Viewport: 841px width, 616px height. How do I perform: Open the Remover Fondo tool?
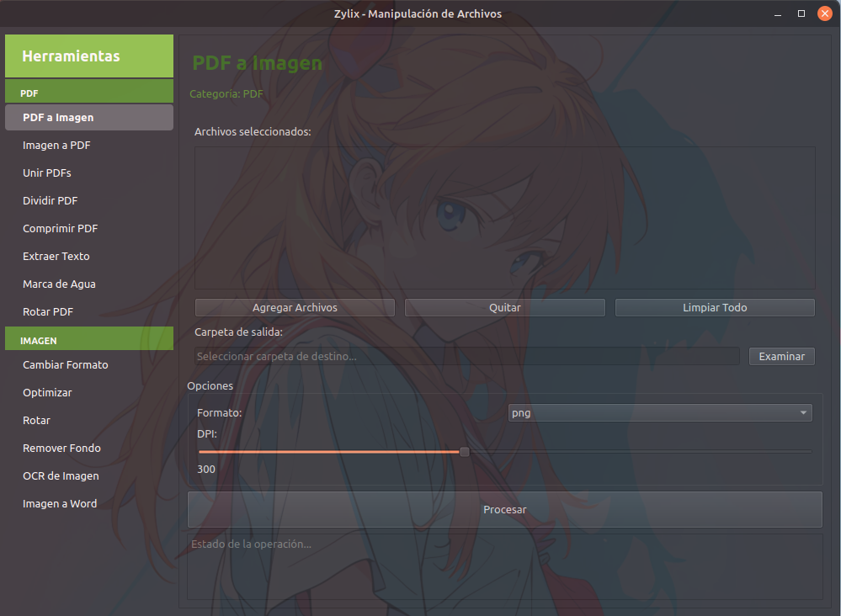[x=89, y=449]
